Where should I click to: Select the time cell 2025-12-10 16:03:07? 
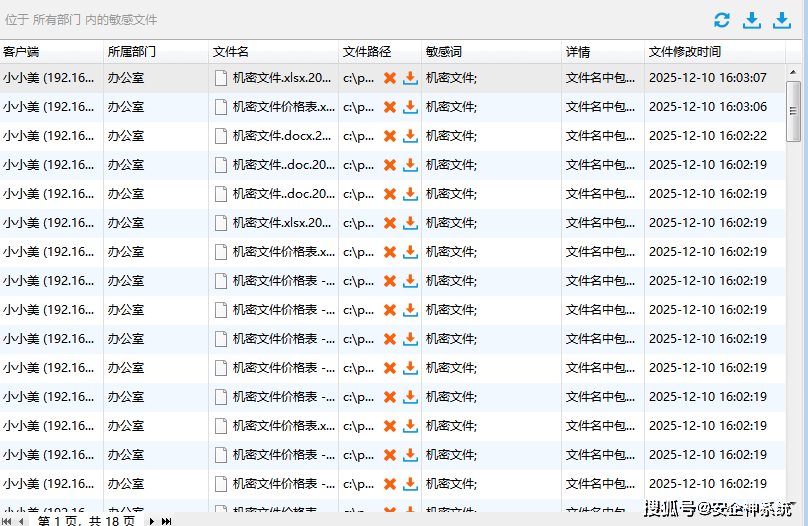pos(708,78)
